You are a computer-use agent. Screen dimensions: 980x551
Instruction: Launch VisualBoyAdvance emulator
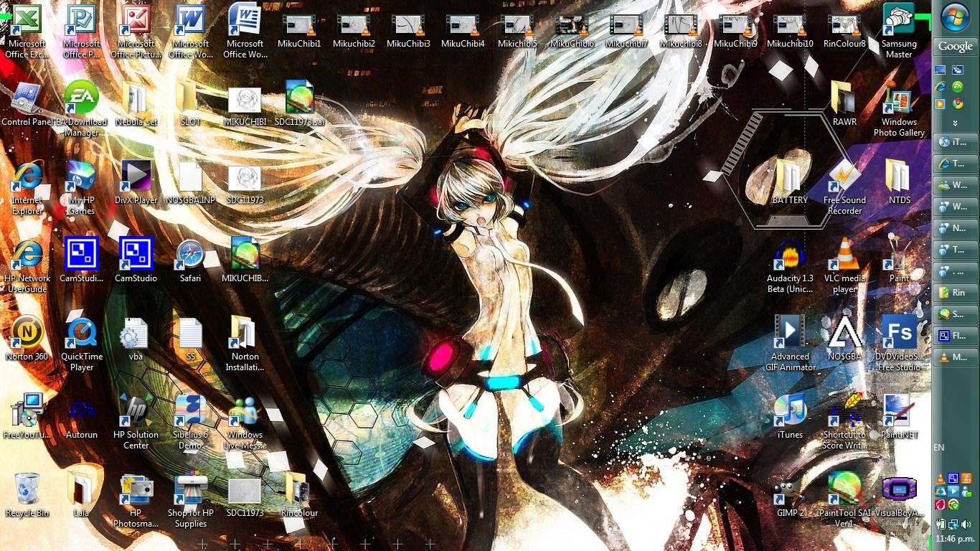coord(899,496)
